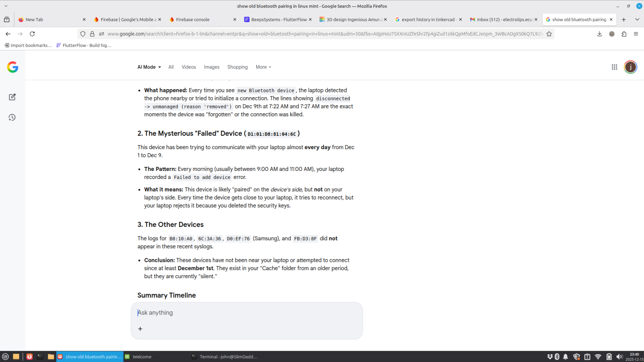Screen dimensions: 644x362
Task: Open Firefox extensions puzzle icon
Action: pyautogui.click(x=624, y=34)
